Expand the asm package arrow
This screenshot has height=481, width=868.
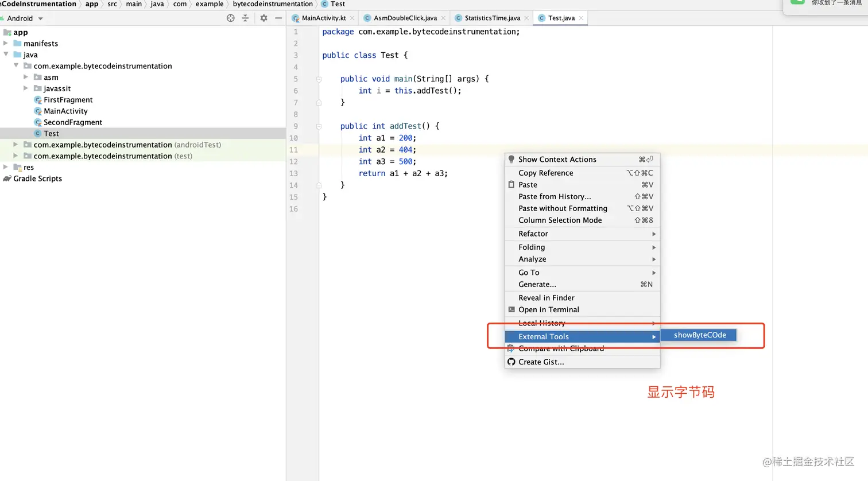26,77
